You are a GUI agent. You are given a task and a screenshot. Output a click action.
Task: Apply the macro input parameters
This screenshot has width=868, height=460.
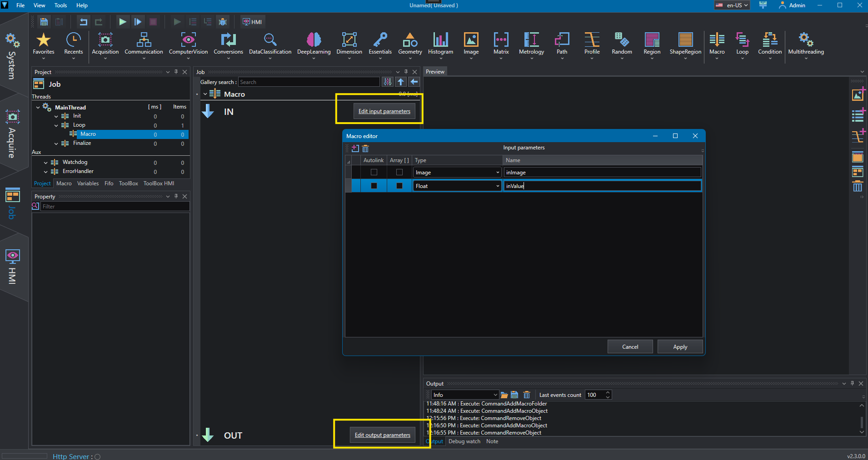680,346
